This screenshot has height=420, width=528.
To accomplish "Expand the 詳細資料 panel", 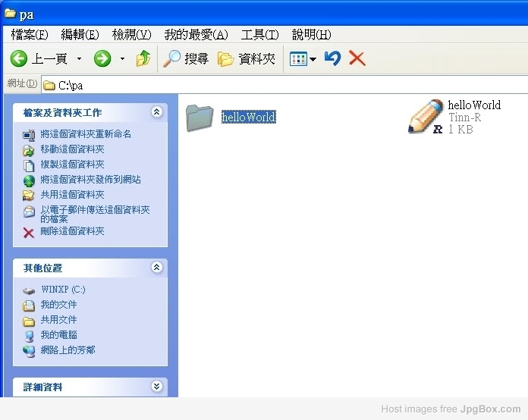I will [x=156, y=387].
